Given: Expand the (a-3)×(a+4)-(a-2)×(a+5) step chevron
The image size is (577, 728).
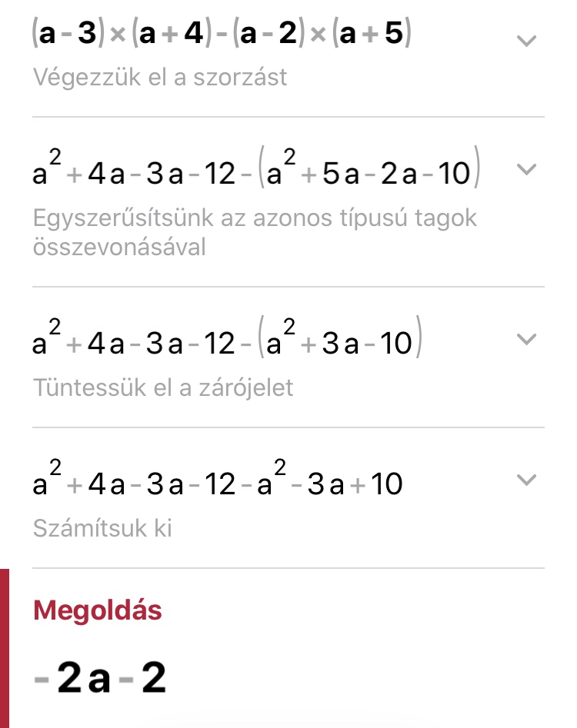Looking at the screenshot, I should [526, 41].
